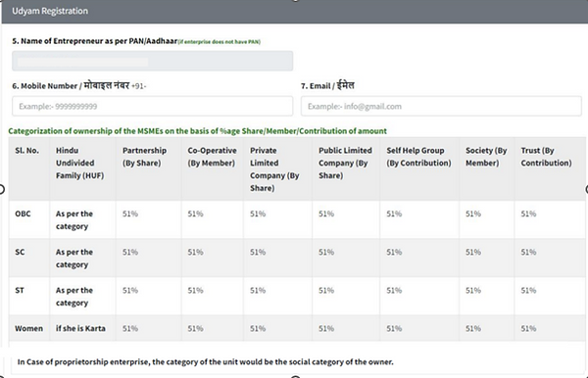Click the proprietorship enterprise note text
588x378 pixels.
205,362
